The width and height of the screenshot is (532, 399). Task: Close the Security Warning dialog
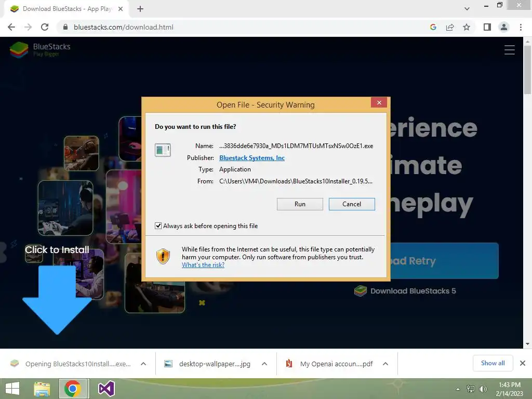click(379, 102)
